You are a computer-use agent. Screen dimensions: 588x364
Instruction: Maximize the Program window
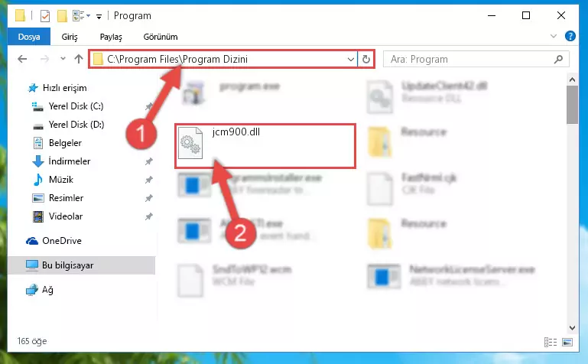526,15
